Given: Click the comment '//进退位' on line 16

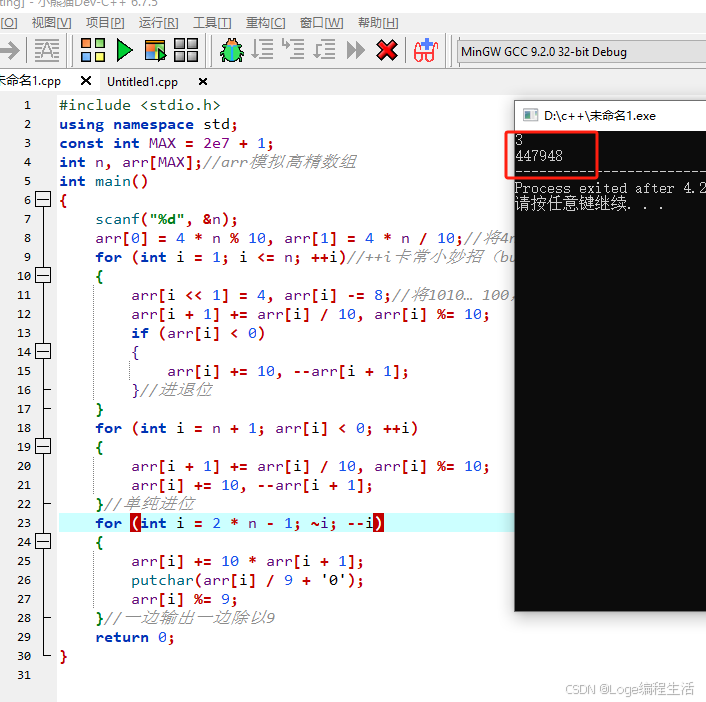Looking at the screenshot, I should [x=176, y=390].
